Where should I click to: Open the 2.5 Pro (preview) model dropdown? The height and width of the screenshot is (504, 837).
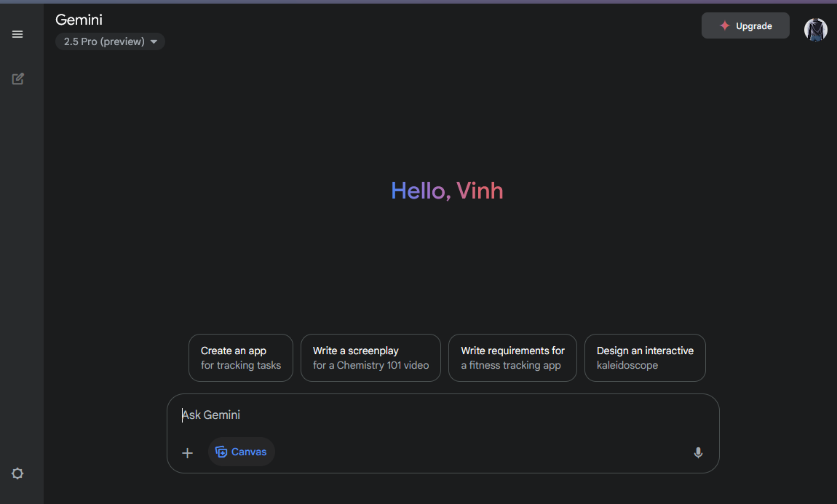coord(110,41)
